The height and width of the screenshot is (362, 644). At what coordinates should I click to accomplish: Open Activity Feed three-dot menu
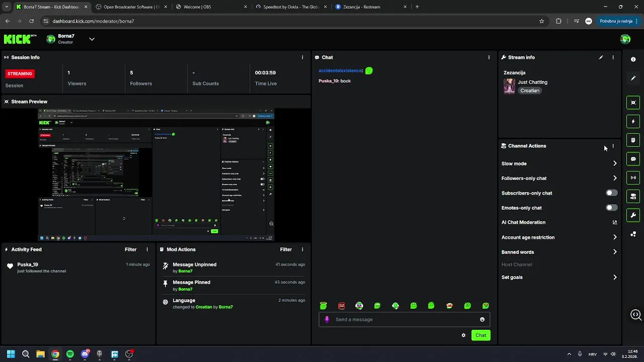click(x=147, y=249)
